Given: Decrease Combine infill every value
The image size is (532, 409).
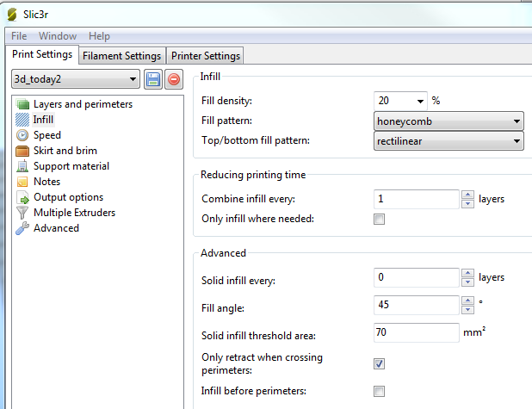Looking at the screenshot, I should (467, 204).
